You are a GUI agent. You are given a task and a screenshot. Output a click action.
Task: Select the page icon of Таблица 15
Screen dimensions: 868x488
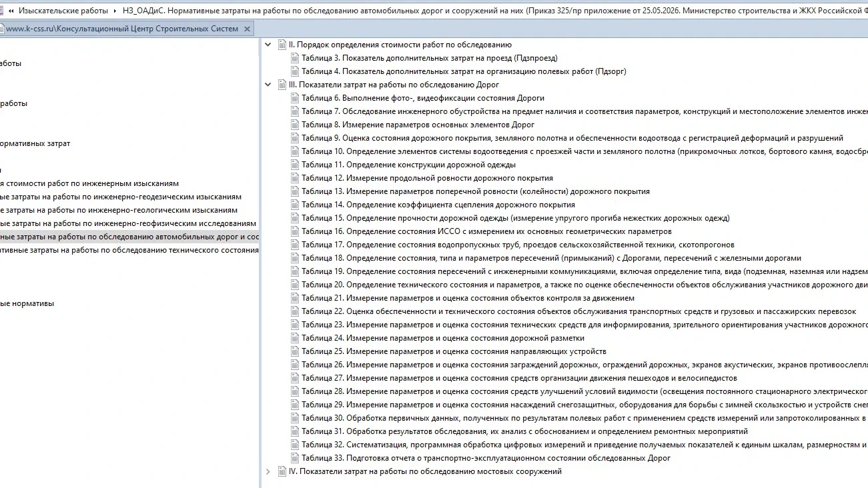pyautogui.click(x=295, y=218)
